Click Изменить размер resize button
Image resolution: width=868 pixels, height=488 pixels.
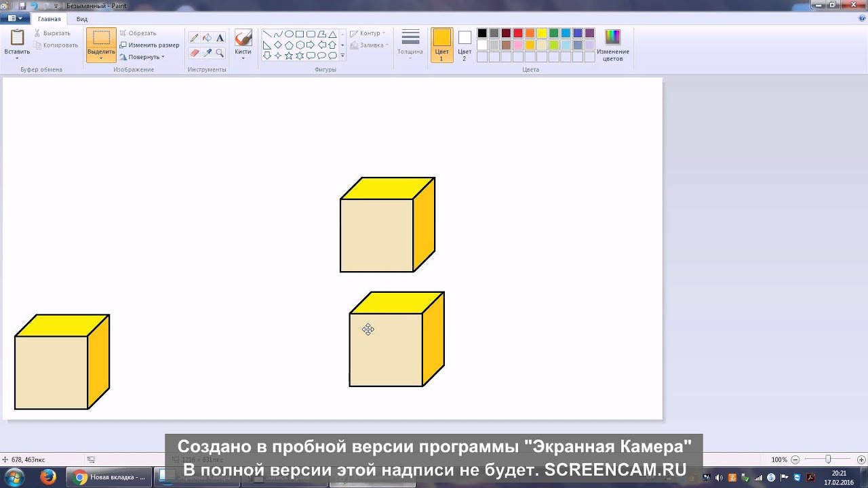(149, 45)
